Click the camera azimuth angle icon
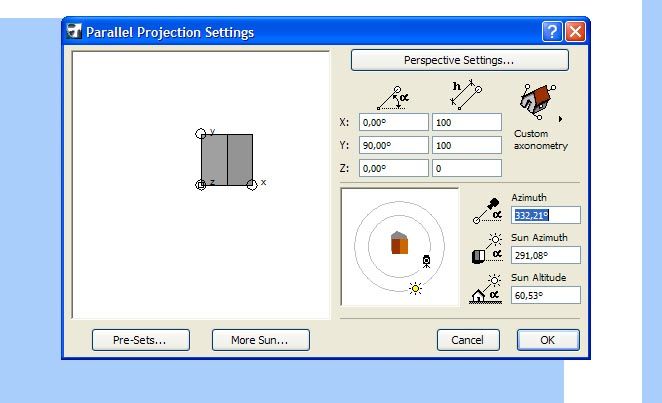The image size is (662, 403). 487,211
